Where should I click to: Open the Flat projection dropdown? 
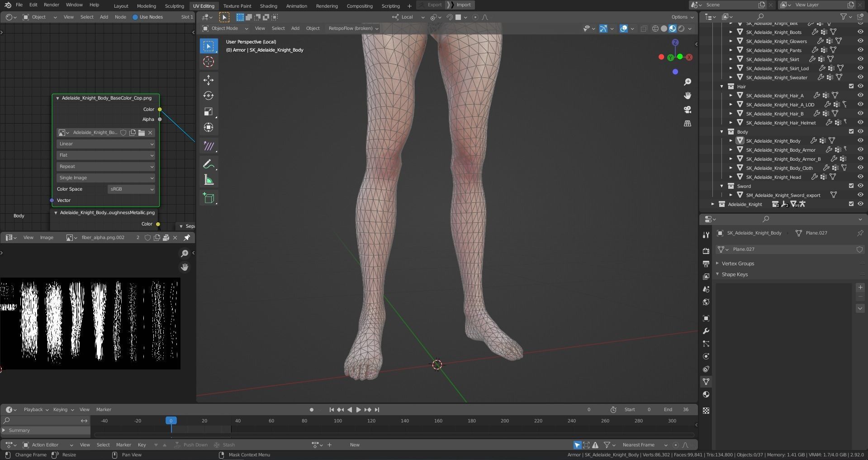point(106,155)
